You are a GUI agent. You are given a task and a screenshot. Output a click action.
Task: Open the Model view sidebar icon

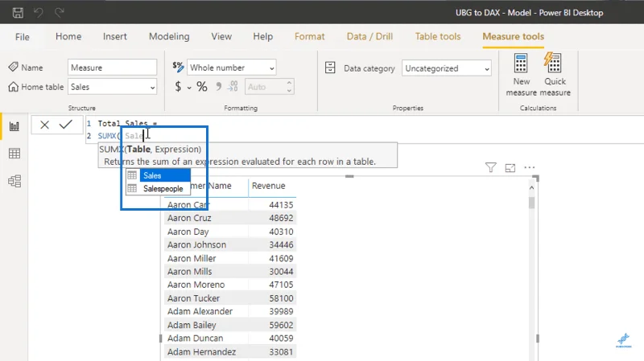pos(14,181)
